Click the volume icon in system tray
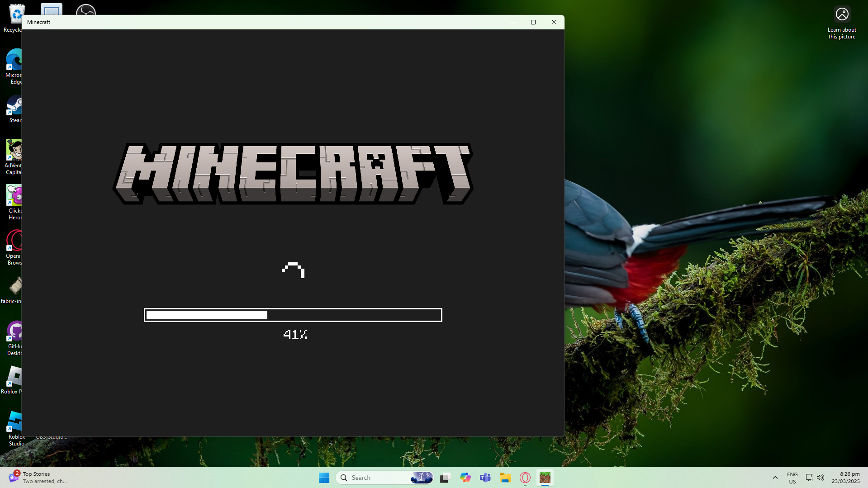Screen dimensions: 868x488 pos(821,478)
